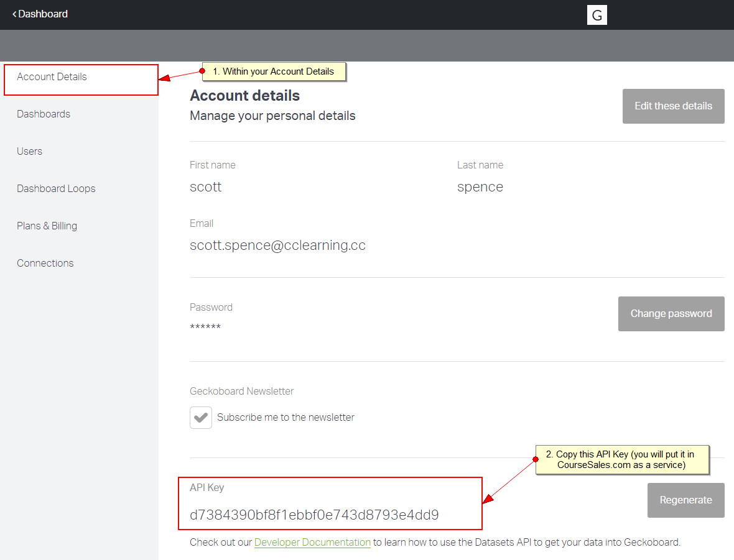Open Account Details in the sidebar
This screenshot has height=560, width=734.
(x=52, y=77)
